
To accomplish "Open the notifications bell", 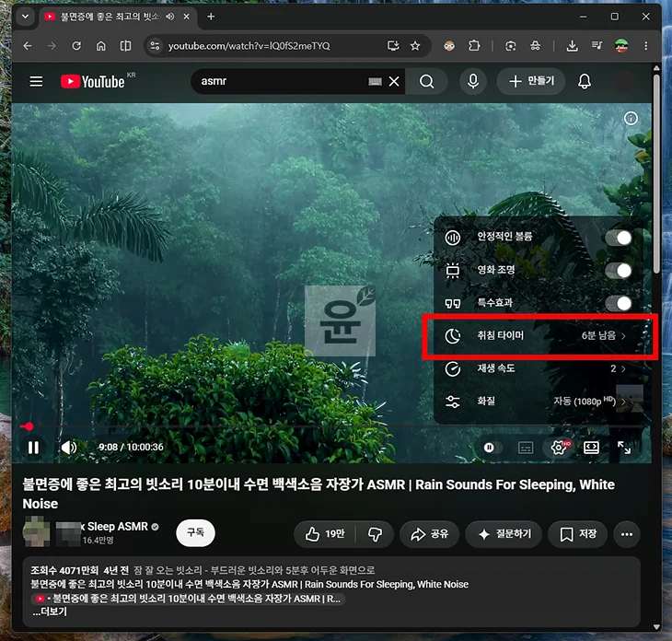I will pos(585,81).
